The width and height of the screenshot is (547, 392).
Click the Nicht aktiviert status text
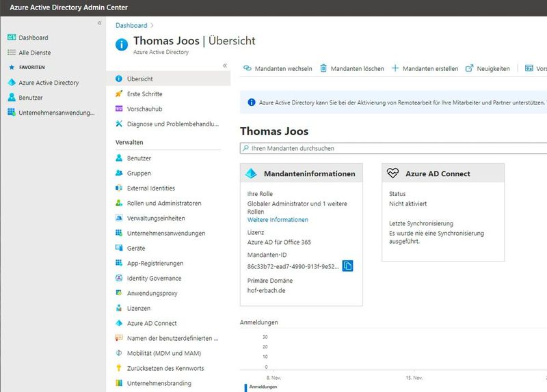[408, 204]
